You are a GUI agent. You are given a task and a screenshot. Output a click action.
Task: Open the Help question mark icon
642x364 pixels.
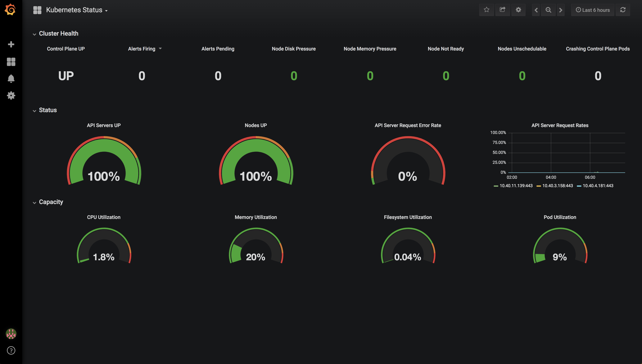(x=11, y=350)
